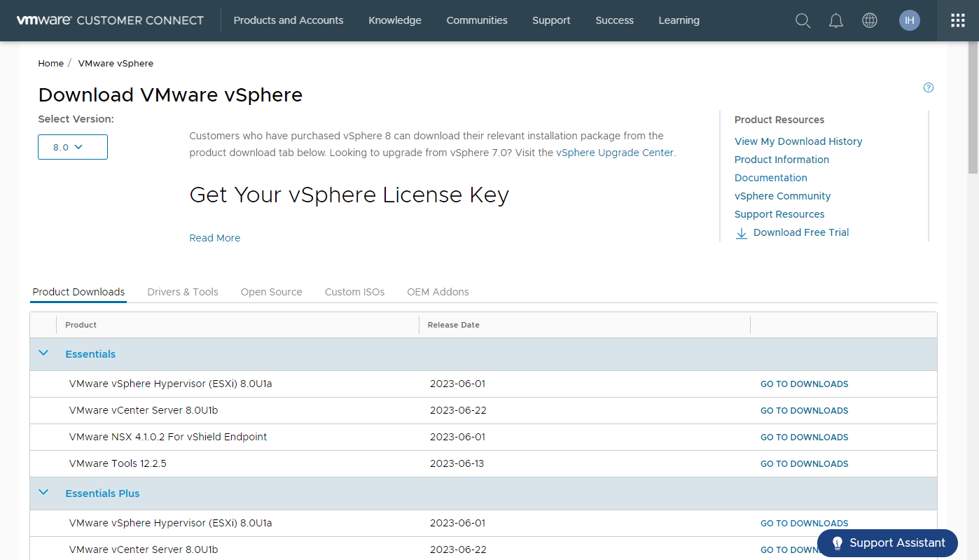This screenshot has width=979, height=560.
Task: Click the globe language icon
Action: (x=870, y=20)
